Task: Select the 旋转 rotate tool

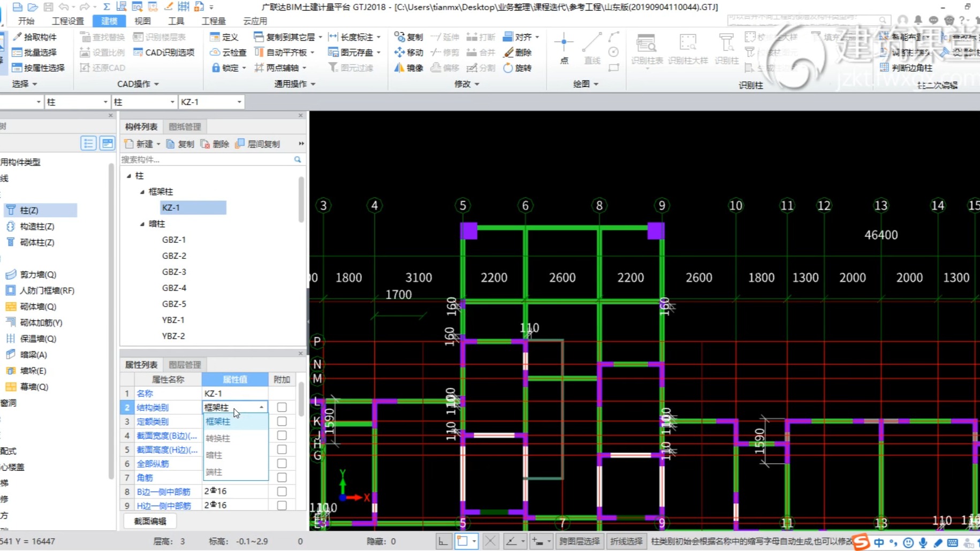Action: 518,68
